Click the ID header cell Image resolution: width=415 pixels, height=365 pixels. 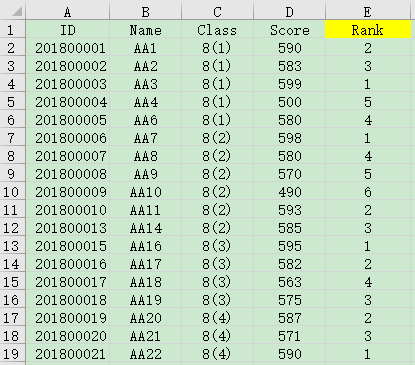click(68, 29)
